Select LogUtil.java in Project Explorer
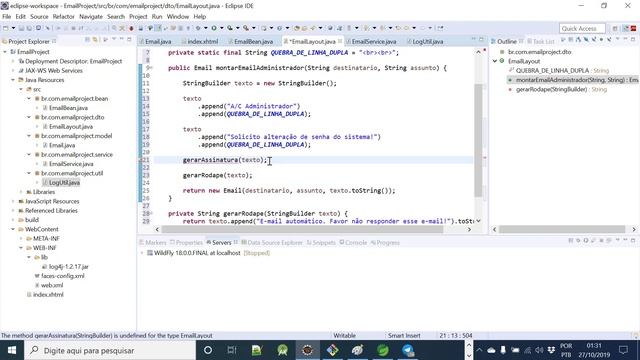640x360 pixels. 64,182
